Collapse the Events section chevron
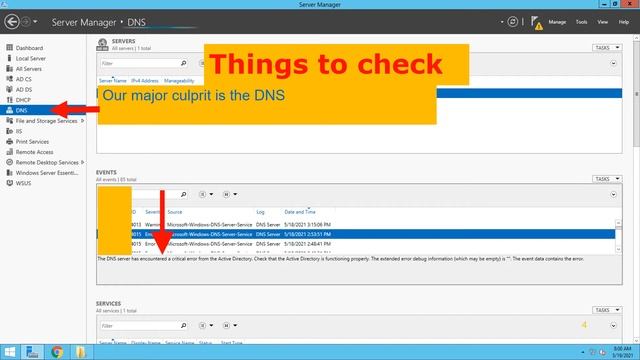The width and height of the screenshot is (640, 360). pyautogui.click(x=613, y=194)
